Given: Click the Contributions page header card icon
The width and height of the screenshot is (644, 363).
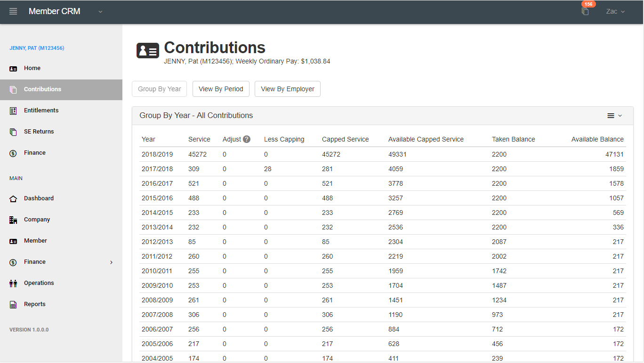Looking at the screenshot, I should point(148,50).
